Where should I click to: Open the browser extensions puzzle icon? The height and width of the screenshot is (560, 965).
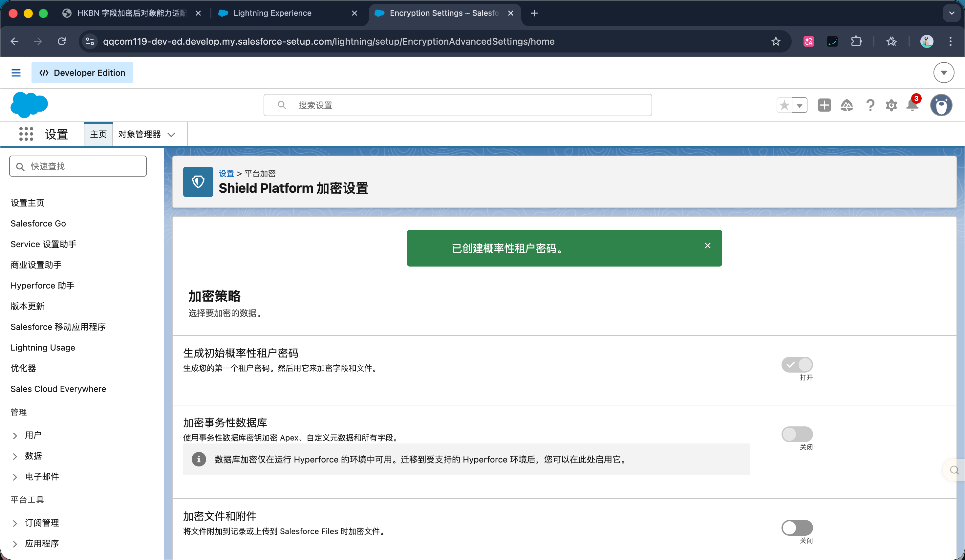coord(856,41)
